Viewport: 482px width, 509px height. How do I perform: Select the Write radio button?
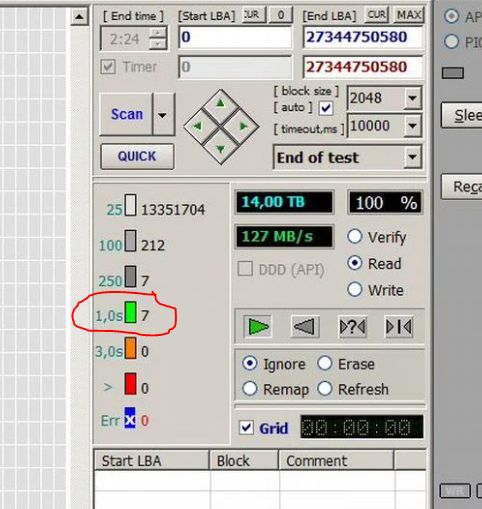[x=354, y=289]
